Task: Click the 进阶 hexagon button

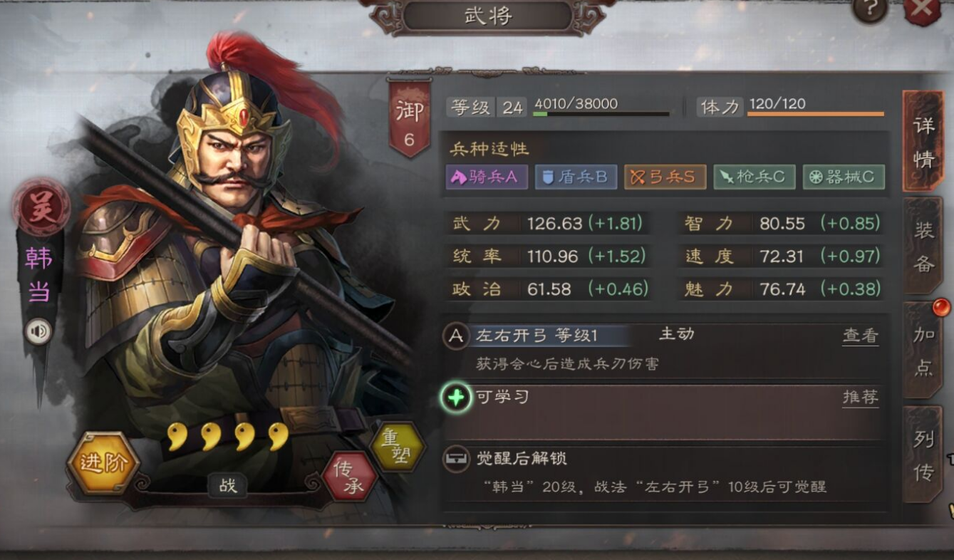Action: pyautogui.click(x=103, y=463)
